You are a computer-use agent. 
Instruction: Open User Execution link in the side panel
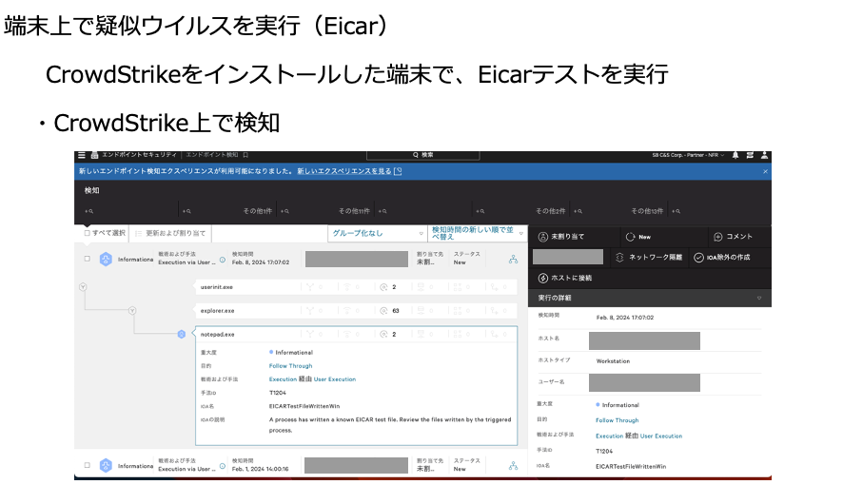[660, 436]
